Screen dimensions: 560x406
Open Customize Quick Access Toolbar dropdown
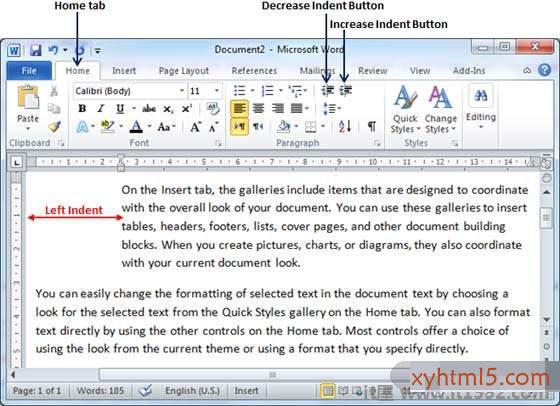[x=98, y=51]
